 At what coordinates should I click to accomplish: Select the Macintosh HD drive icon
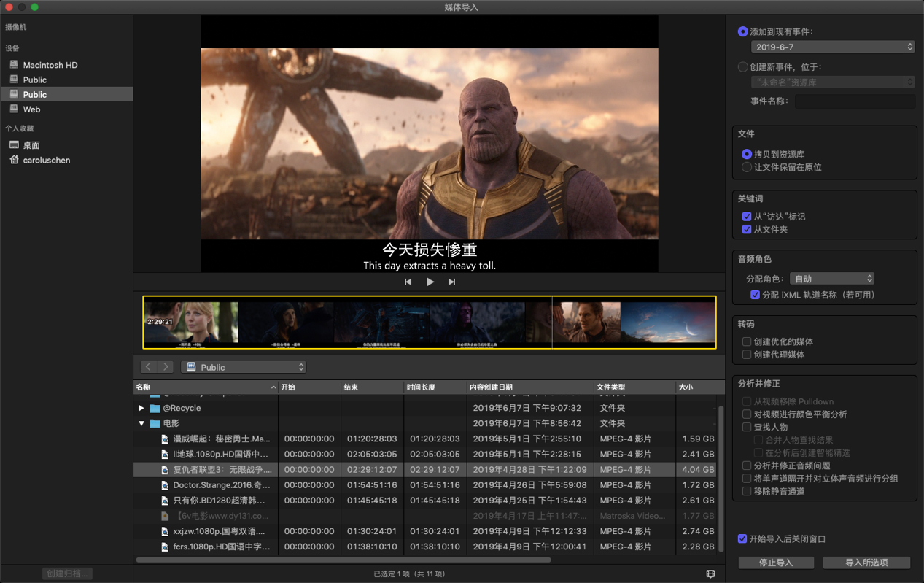tap(14, 65)
